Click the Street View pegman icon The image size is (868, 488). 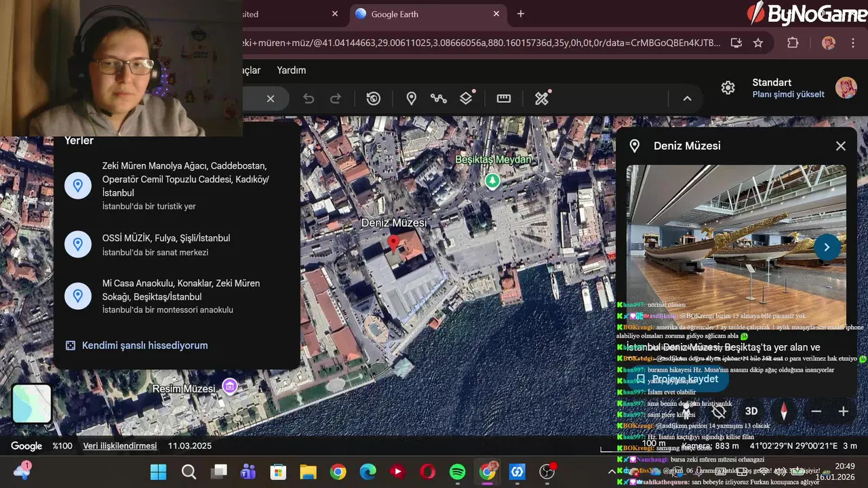click(x=686, y=411)
